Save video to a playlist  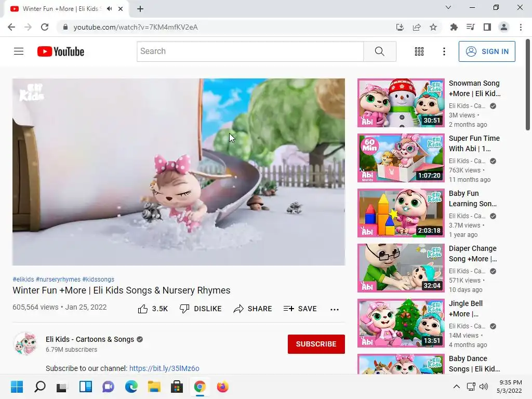coord(300,309)
